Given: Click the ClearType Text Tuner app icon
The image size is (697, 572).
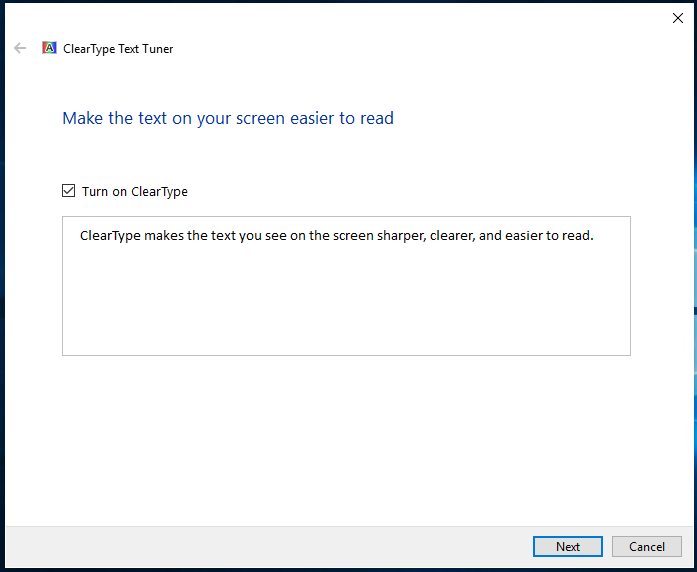Looking at the screenshot, I should (49, 48).
